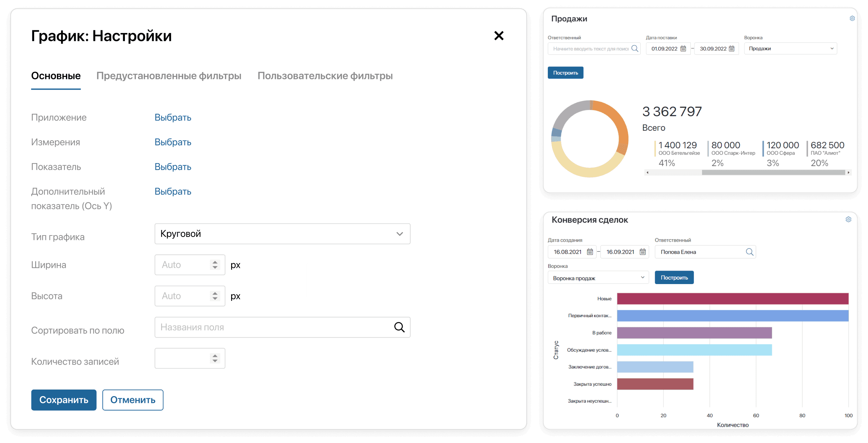Click the Первичный контакт bar
The width and height of the screenshot is (868, 443).
tap(733, 316)
